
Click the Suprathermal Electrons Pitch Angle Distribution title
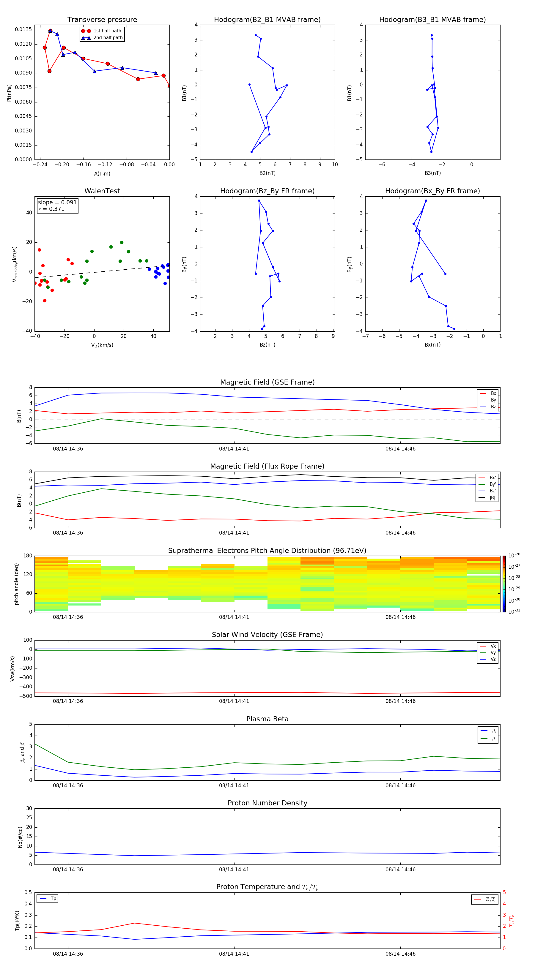tap(267, 551)
